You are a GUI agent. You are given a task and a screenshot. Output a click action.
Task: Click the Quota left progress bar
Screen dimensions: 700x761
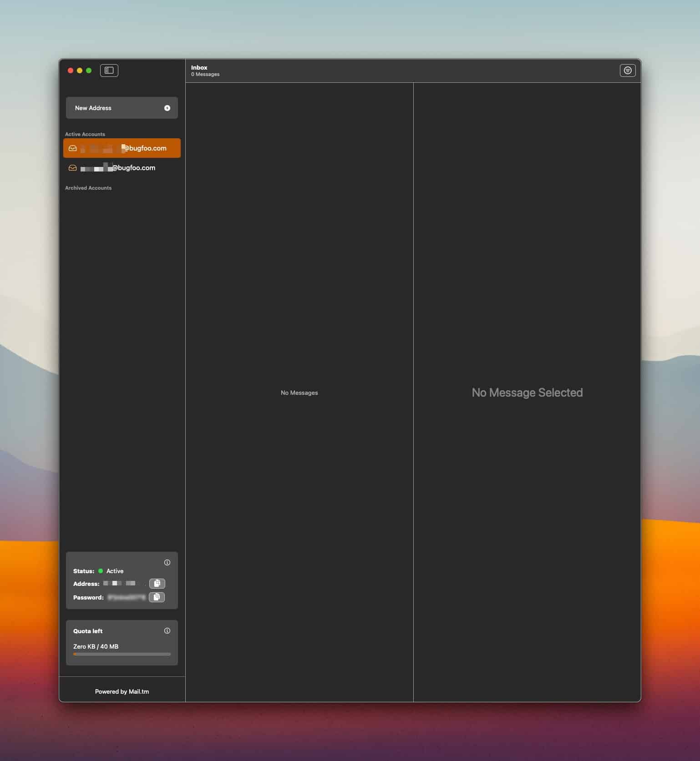[x=122, y=654]
